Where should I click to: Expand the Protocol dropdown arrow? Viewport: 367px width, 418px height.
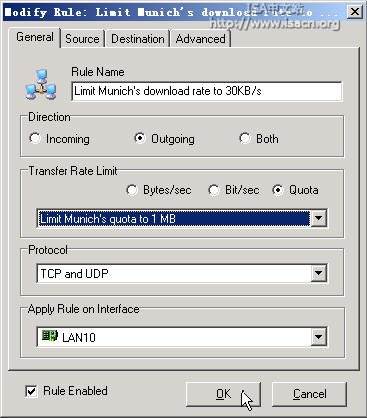318,273
